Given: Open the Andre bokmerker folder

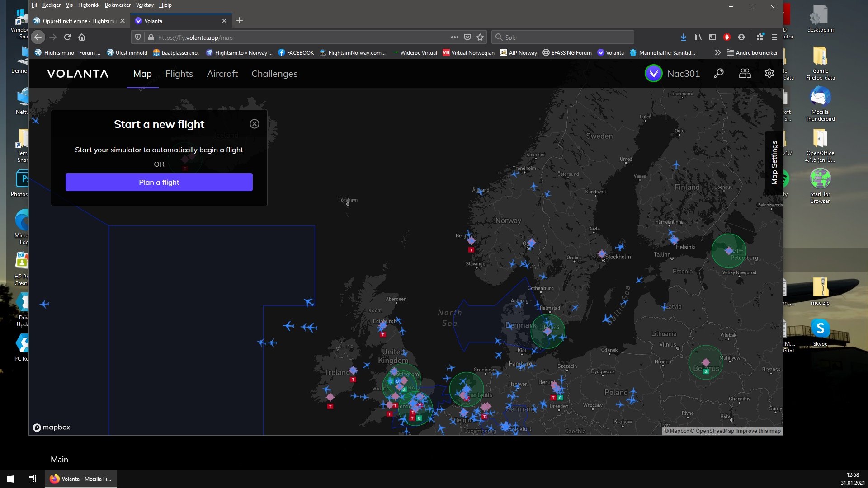Looking at the screenshot, I should (x=752, y=52).
